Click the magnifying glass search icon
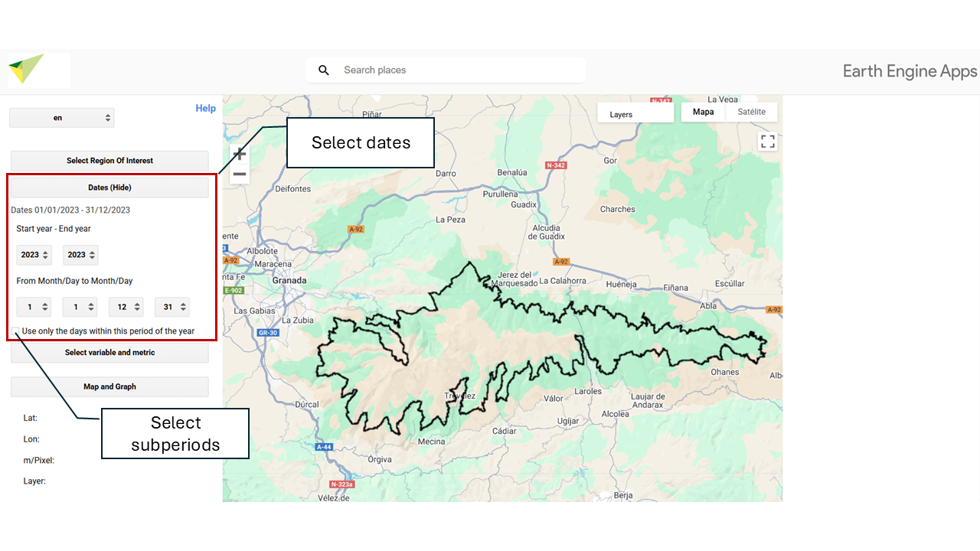Viewport: 980px width, 551px height. tap(324, 70)
